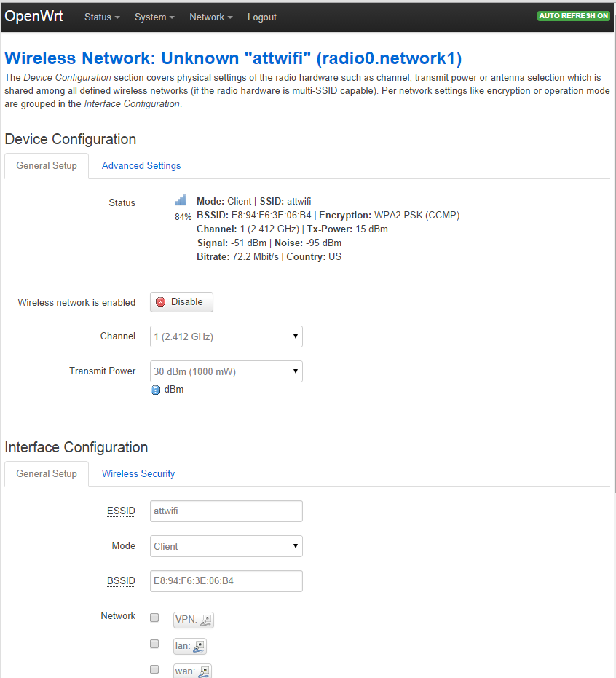Expand the Transmit Power dropdown
Screen dimensions: 616x678
click(x=226, y=371)
